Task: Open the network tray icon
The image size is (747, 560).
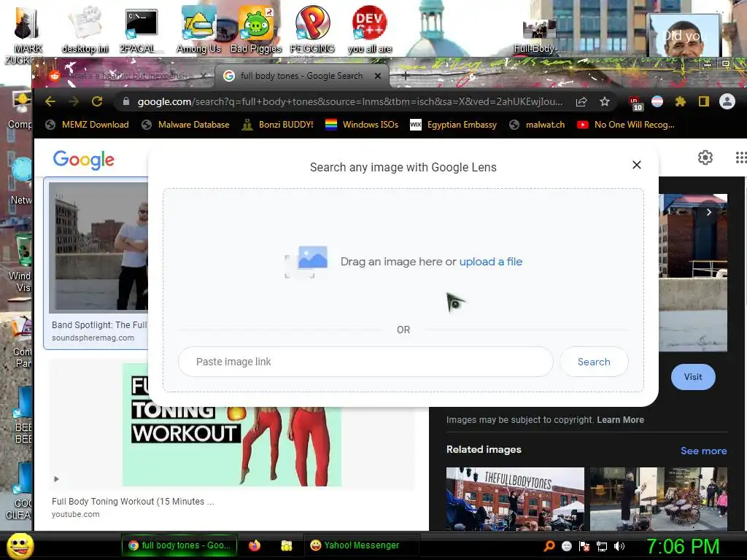Action: click(602, 547)
